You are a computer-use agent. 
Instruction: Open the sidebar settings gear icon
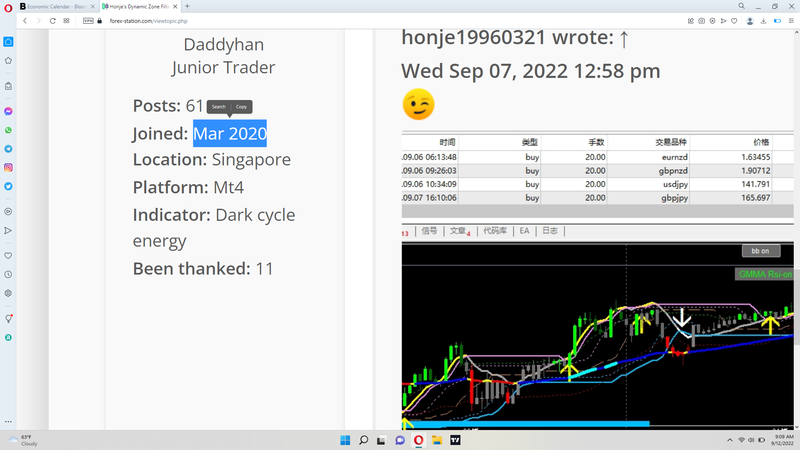point(8,293)
